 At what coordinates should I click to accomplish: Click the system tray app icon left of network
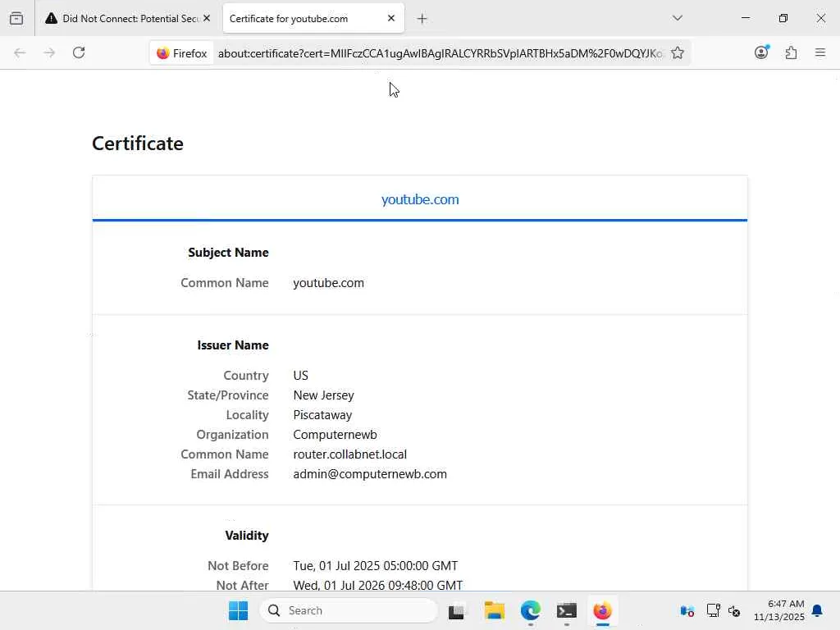point(687,610)
